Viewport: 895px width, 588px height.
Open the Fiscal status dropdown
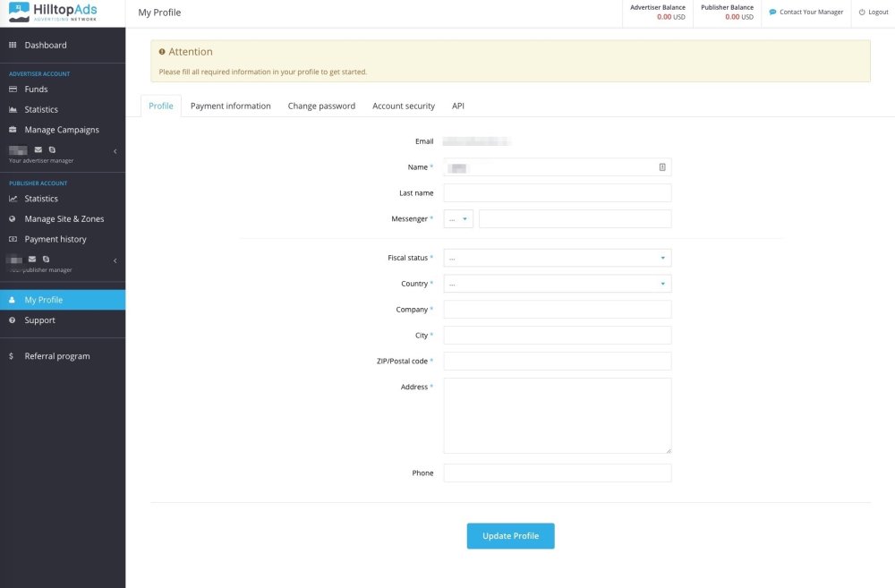[x=557, y=258]
